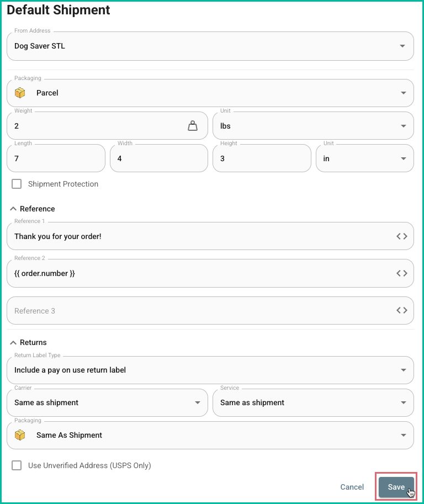Image resolution: width=424 pixels, height=504 pixels.
Task: Check Use Unverified Address (USPS Only)
Action: [x=17, y=465]
